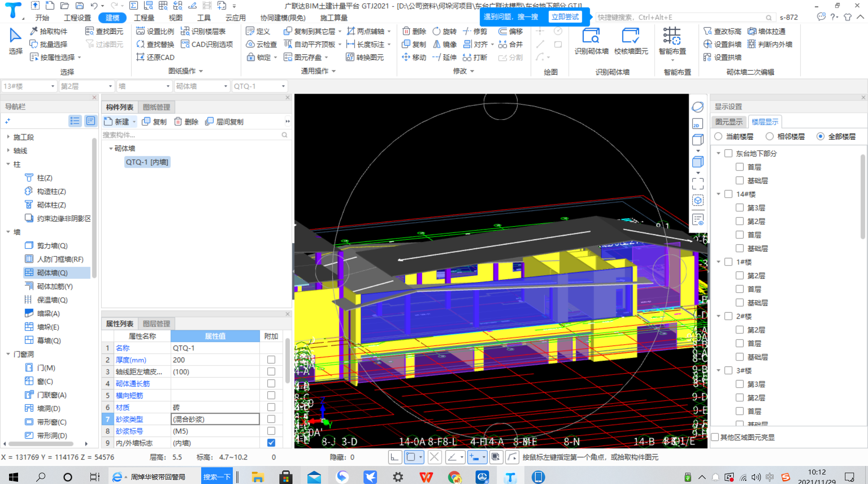Viewport: 868px width, 484px height.
Task: Expand the 施工段 tree node
Action: (8, 137)
